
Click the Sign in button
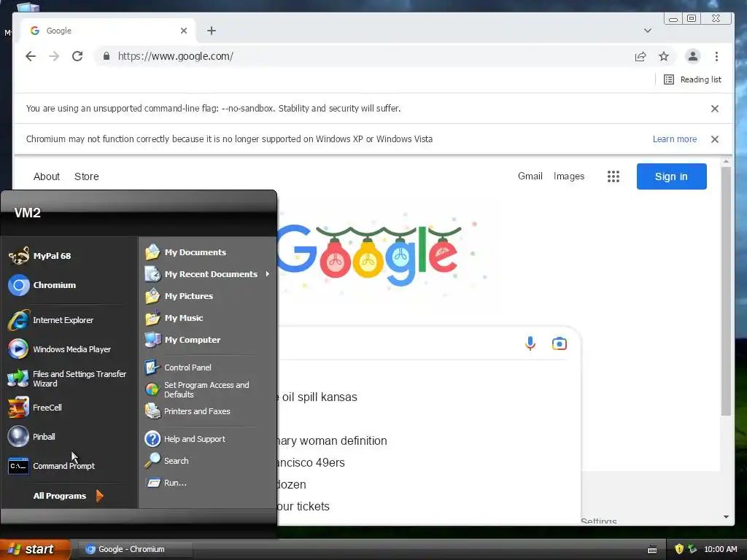tap(671, 176)
